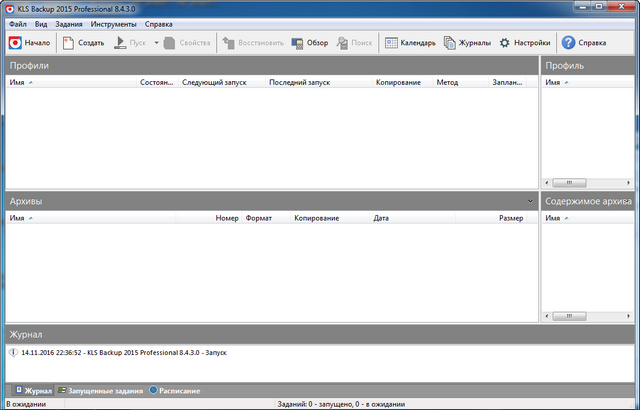Open the Файл menu

click(x=17, y=23)
